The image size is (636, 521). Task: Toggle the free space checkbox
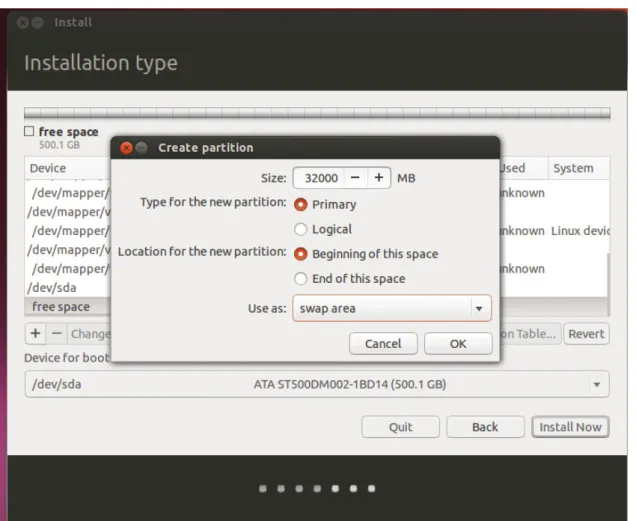29,131
